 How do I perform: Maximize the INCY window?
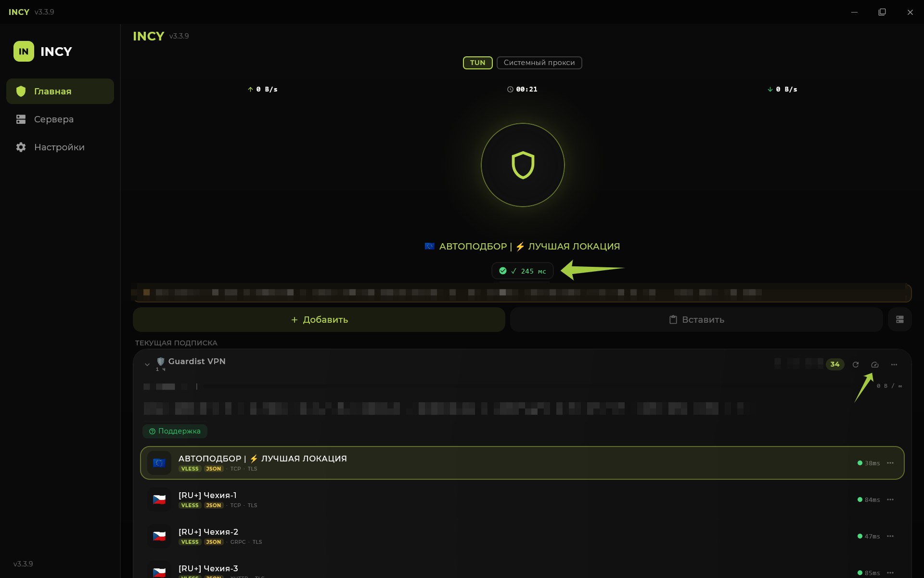click(x=882, y=12)
